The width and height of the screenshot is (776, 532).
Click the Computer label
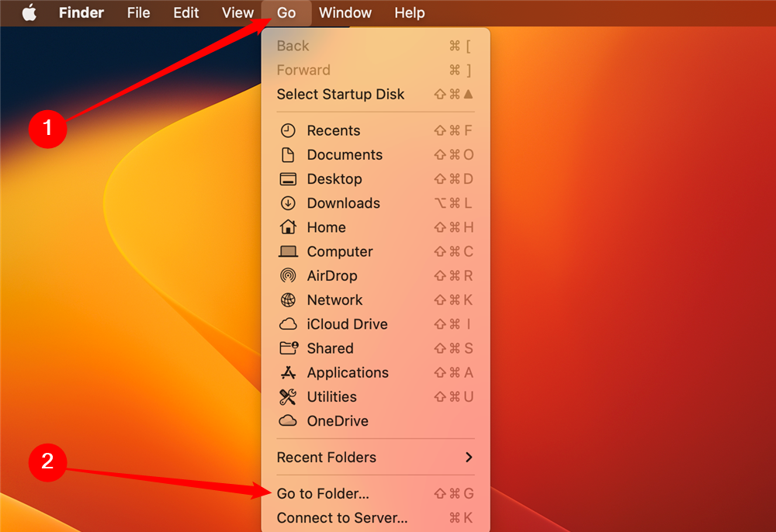tap(340, 252)
